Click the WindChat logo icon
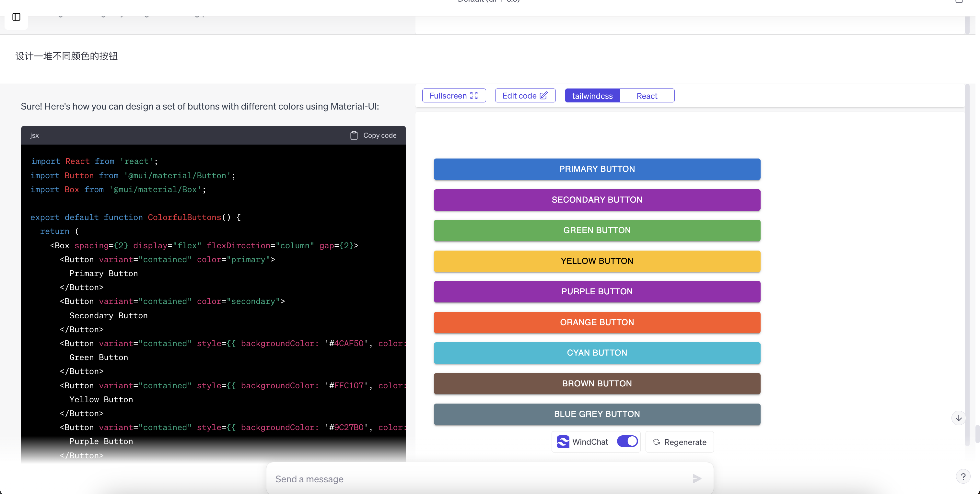The width and height of the screenshot is (980, 494). pos(563,442)
